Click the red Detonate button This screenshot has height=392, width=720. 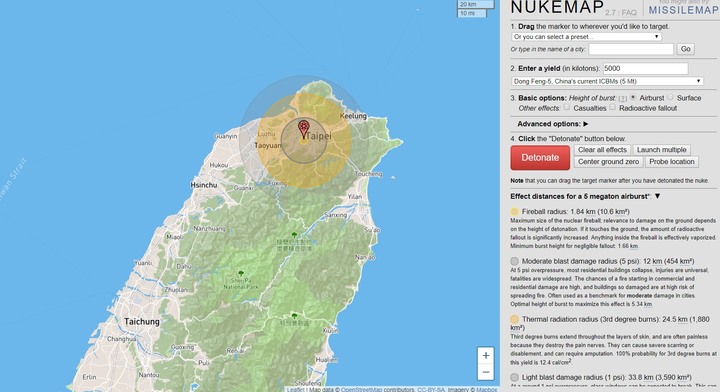coord(540,157)
